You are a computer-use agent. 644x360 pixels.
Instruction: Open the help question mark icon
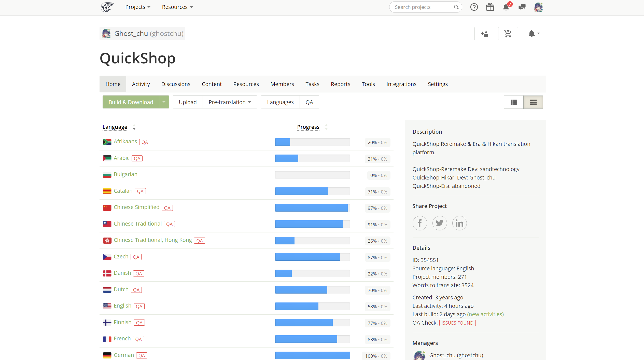[x=474, y=7]
